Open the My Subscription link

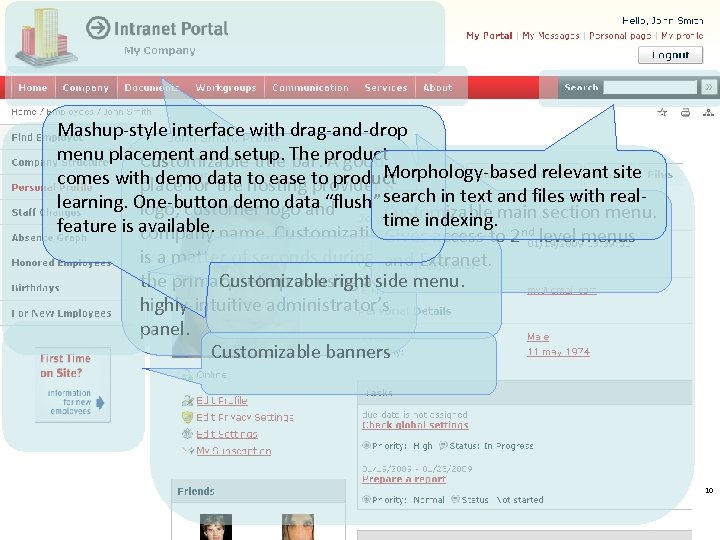(234, 451)
